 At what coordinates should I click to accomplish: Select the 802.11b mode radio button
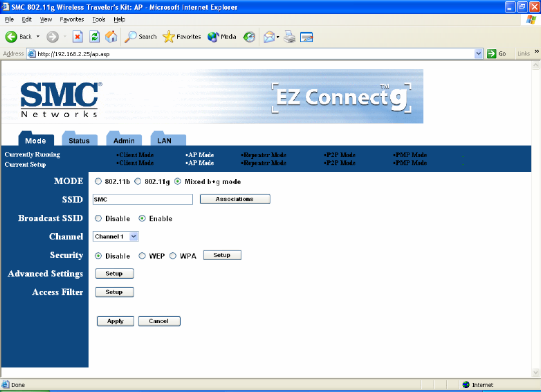[98, 181]
